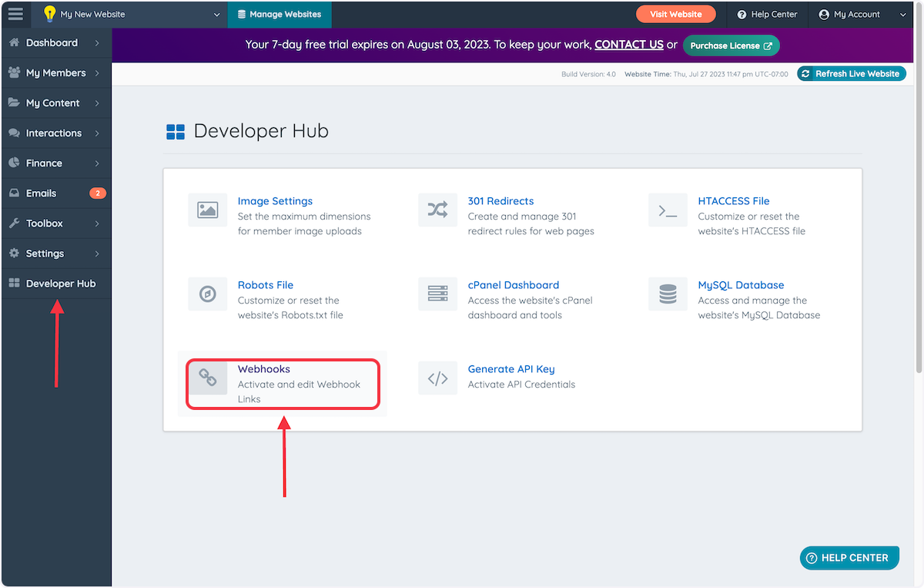Viewport: 924px width, 588px height.
Task: Click the Webhooks chain link icon
Action: click(208, 378)
